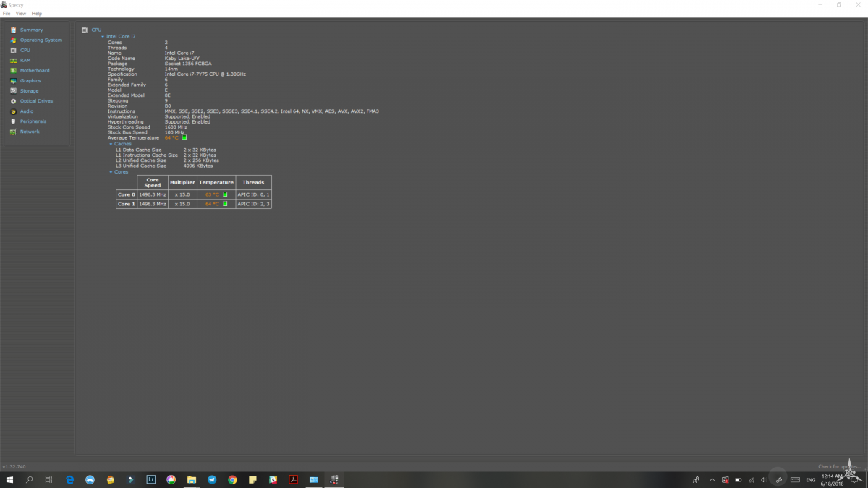
Task: Go to Audio section label
Action: click(x=27, y=111)
